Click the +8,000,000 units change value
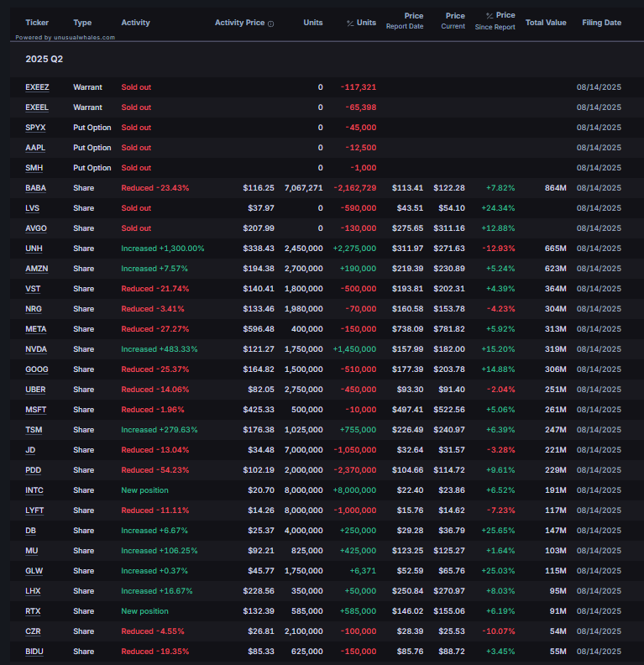This screenshot has width=644, height=665. (x=354, y=490)
